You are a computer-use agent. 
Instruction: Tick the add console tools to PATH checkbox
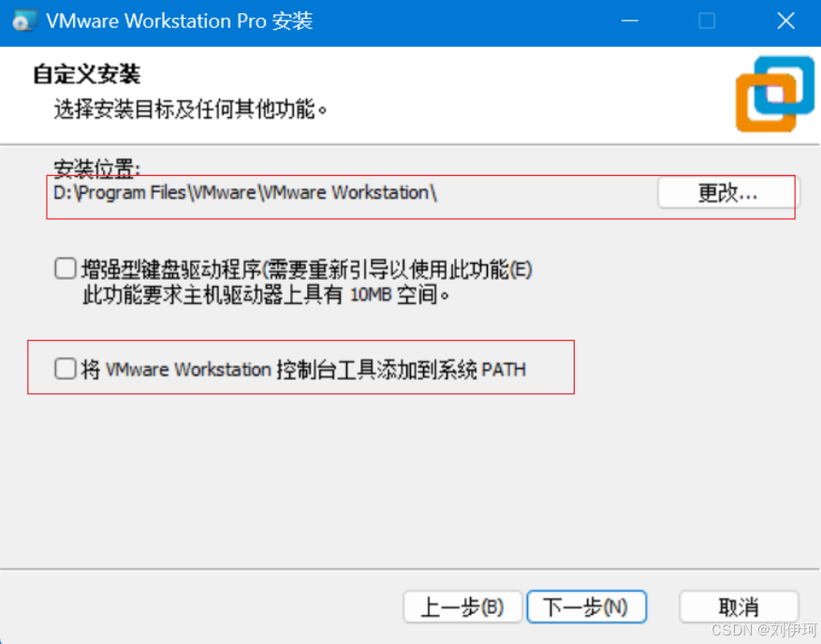click(66, 369)
